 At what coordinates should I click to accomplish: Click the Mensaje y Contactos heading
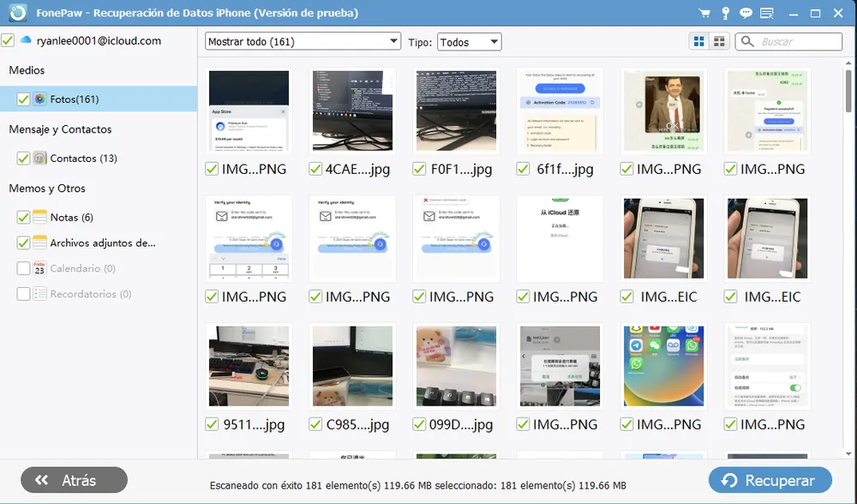click(60, 129)
